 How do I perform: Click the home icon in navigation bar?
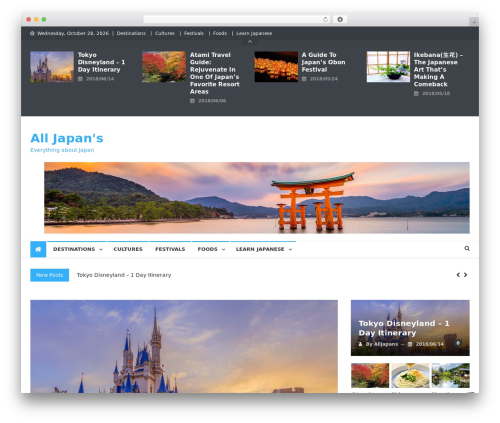[x=38, y=249]
